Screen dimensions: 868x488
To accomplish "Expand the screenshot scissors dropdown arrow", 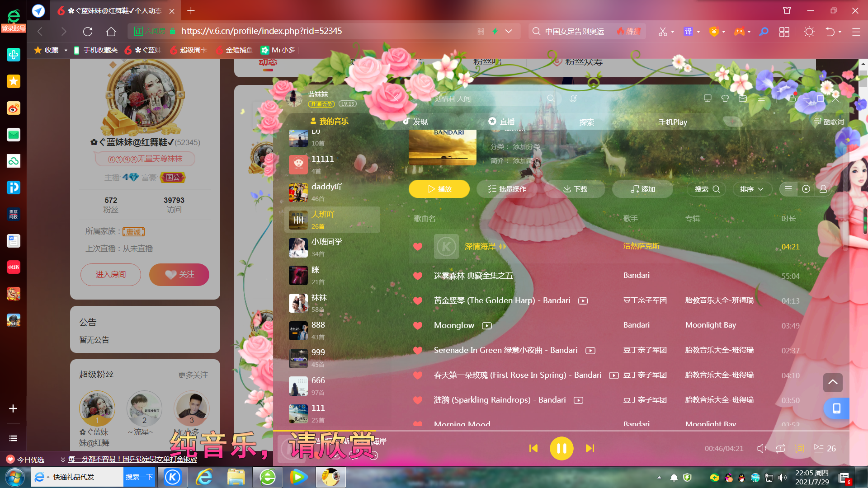I will tap(673, 32).
